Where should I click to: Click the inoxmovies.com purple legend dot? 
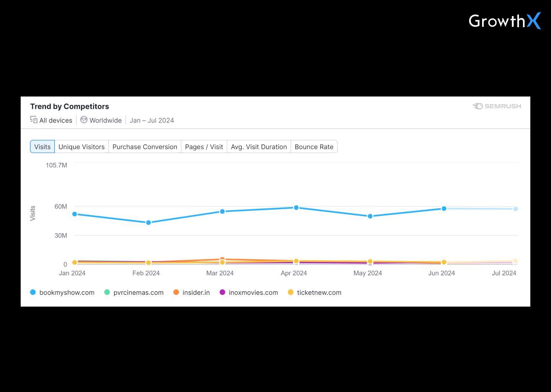tap(222, 292)
